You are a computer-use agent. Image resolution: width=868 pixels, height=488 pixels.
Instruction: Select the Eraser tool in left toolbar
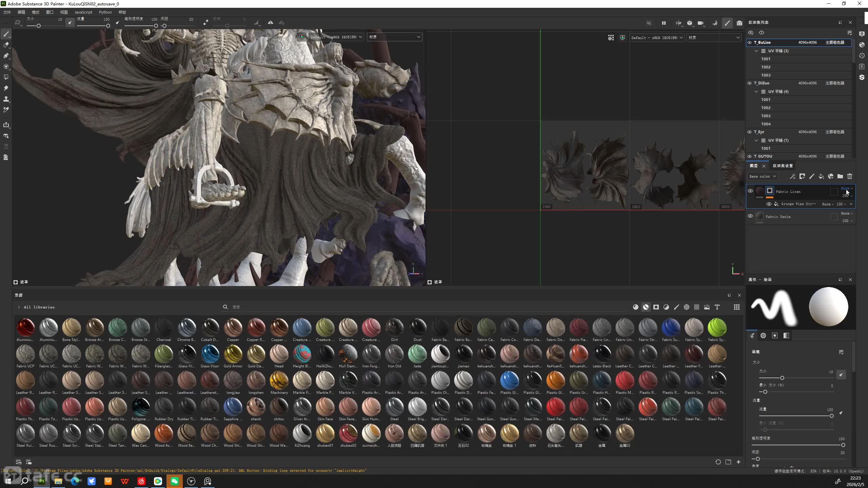point(6,45)
